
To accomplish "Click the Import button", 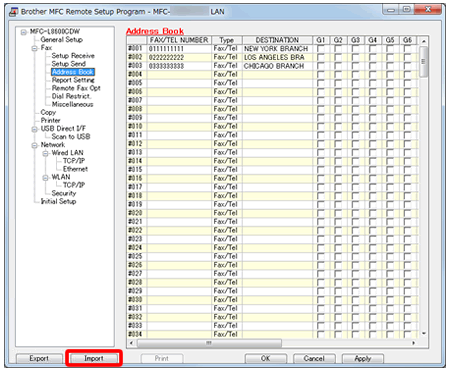I will pyautogui.click(x=94, y=358).
